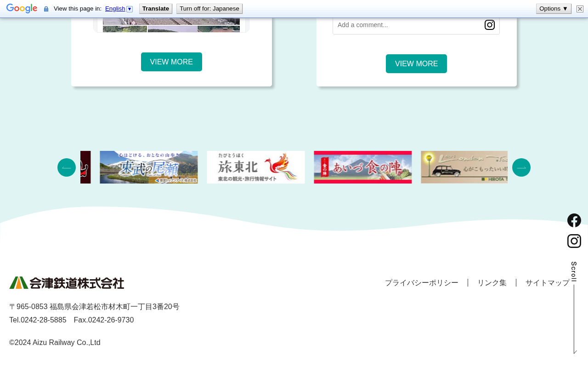Image resolution: width=588 pixels, height=368 pixels.
Task: Open the プライバシーポリシー link
Action: point(422,283)
